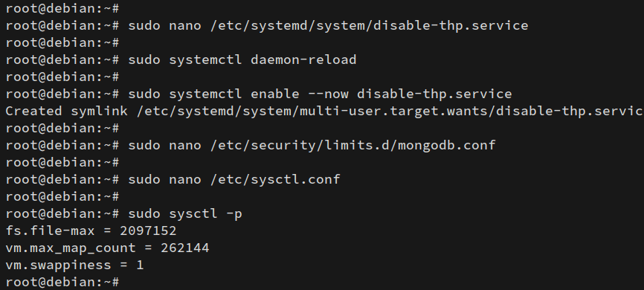Screen dimensions: 644x290
Task: Click the 'daemon-reload' argument text
Action: [x=303, y=59]
